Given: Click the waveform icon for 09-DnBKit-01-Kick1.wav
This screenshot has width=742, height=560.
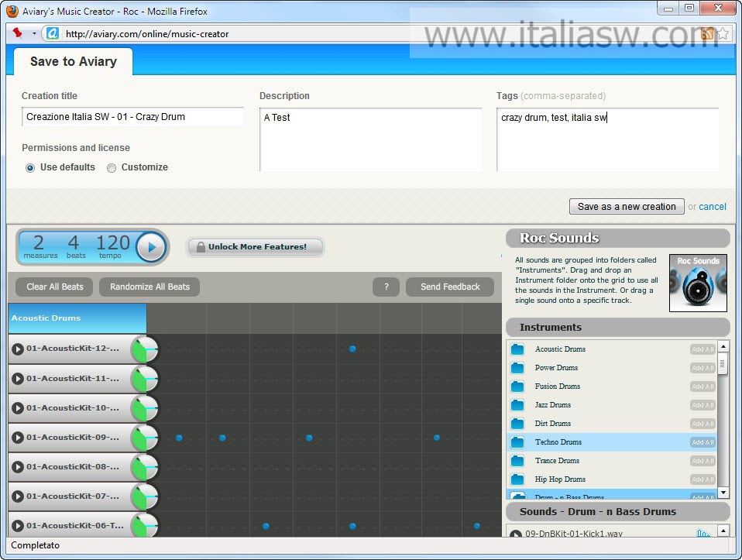Looking at the screenshot, I should click(704, 534).
